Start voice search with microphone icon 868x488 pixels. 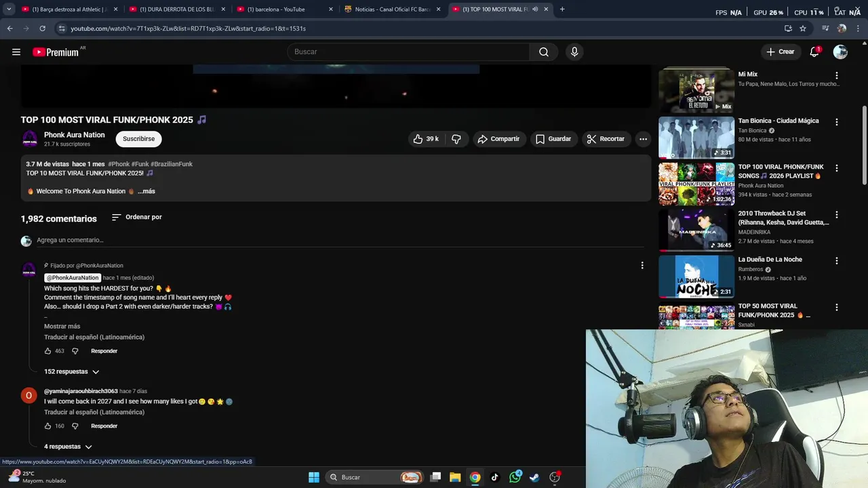[574, 52]
